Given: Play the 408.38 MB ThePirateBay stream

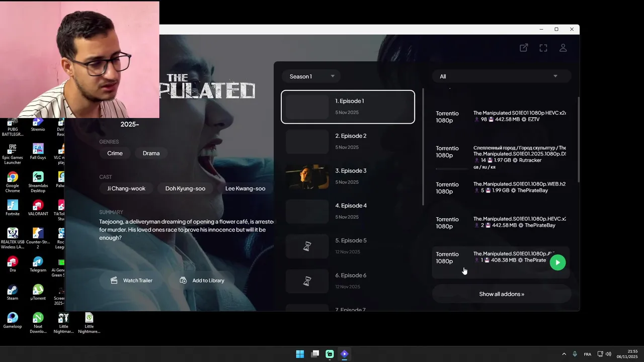Looking at the screenshot, I should (x=557, y=262).
